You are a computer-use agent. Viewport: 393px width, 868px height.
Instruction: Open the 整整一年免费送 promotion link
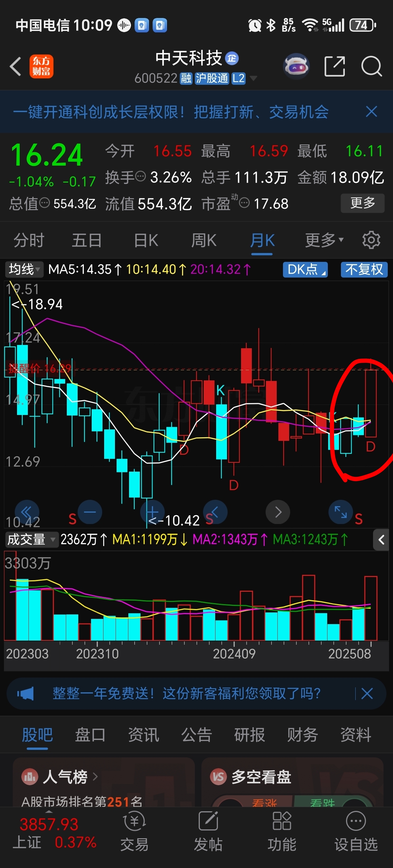pyautogui.click(x=186, y=694)
